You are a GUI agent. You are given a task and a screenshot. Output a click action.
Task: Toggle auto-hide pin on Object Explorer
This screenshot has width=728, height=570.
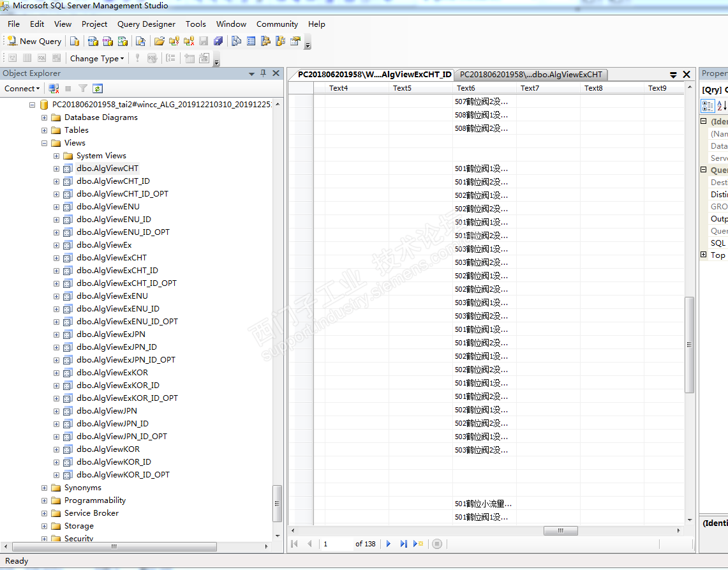(x=264, y=73)
